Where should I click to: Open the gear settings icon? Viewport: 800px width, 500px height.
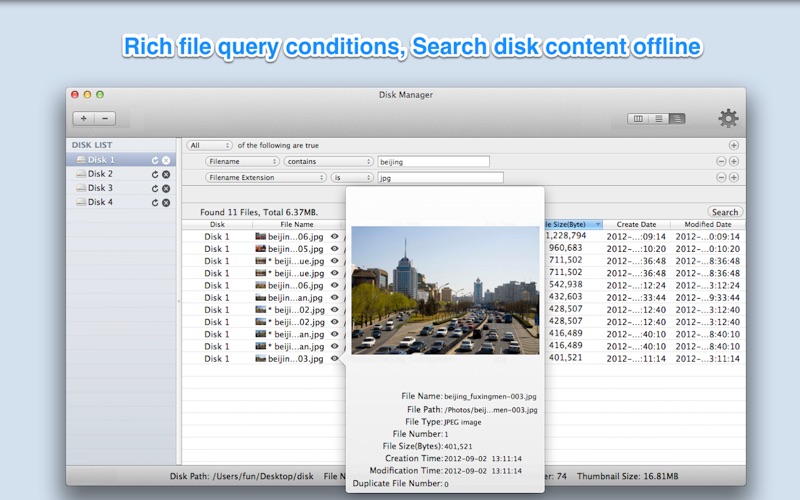pos(728,119)
